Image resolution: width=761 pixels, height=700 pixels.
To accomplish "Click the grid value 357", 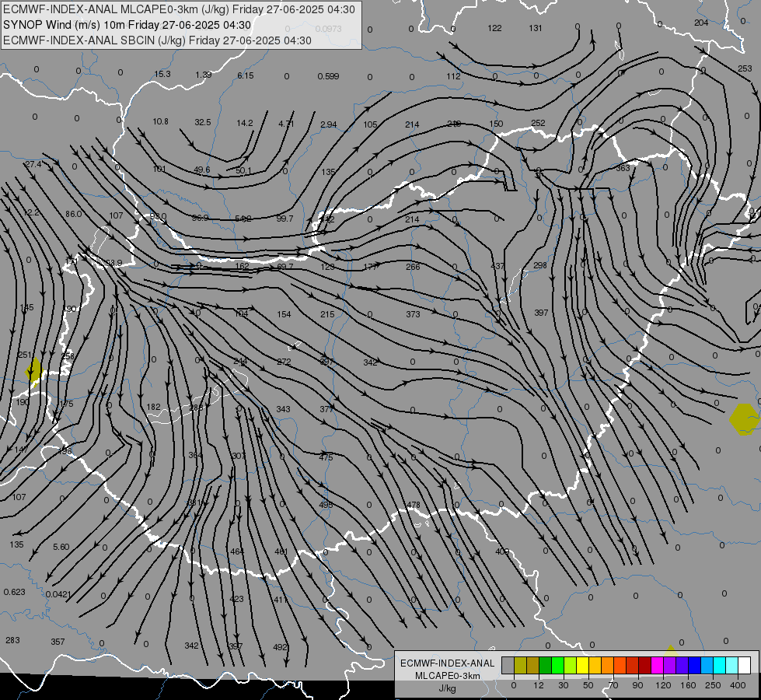I will pyautogui.click(x=58, y=642).
